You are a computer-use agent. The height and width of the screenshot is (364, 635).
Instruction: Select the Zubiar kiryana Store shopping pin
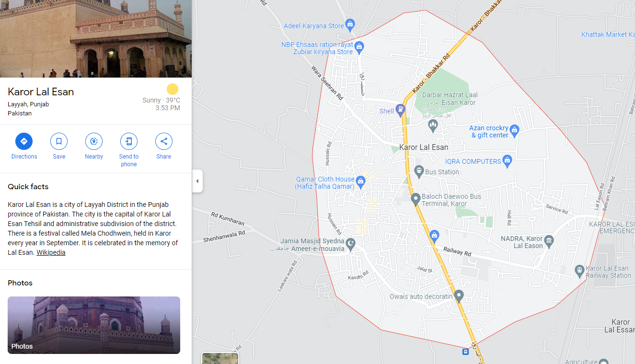(x=359, y=47)
